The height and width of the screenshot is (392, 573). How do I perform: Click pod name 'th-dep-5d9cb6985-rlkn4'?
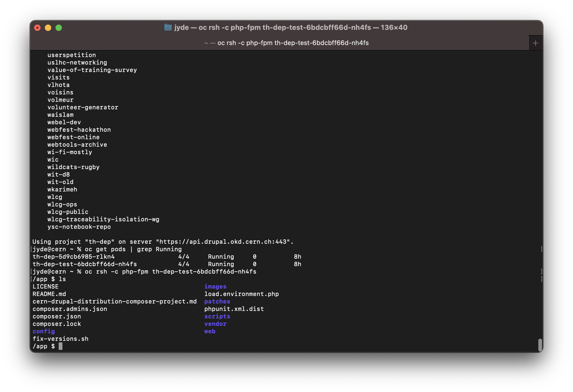point(74,257)
